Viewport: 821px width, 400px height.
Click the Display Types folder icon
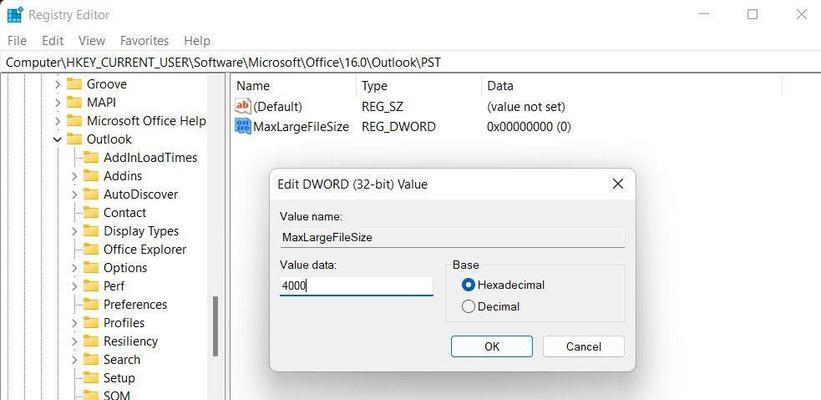click(91, 231)
